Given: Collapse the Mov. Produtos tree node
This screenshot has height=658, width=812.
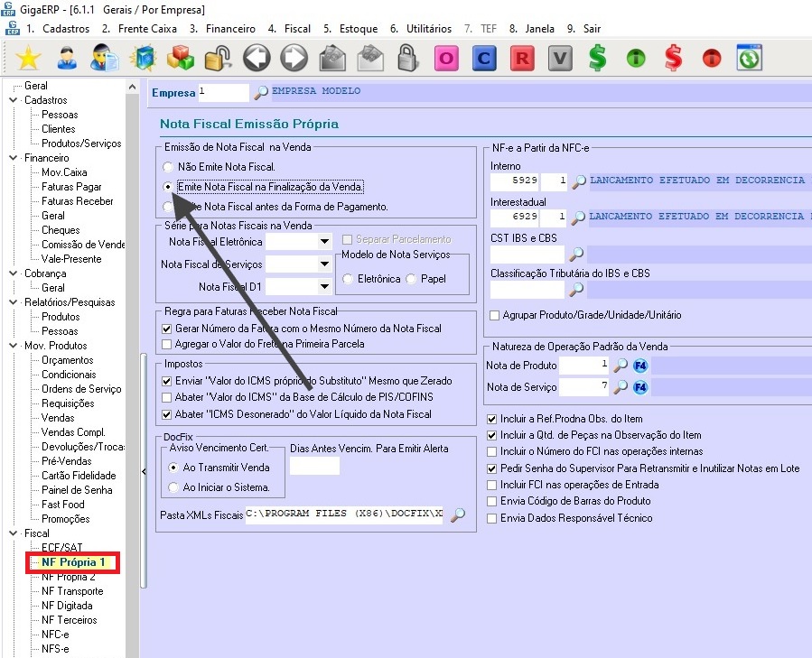Looking at the screenshot, I should pyautogui.click(x=14, y=346).
